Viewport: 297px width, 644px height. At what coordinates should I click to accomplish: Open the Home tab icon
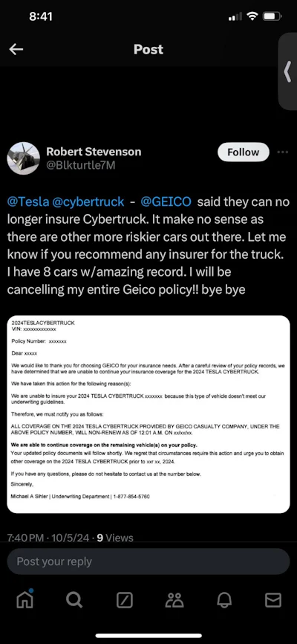tap(25, 599)
